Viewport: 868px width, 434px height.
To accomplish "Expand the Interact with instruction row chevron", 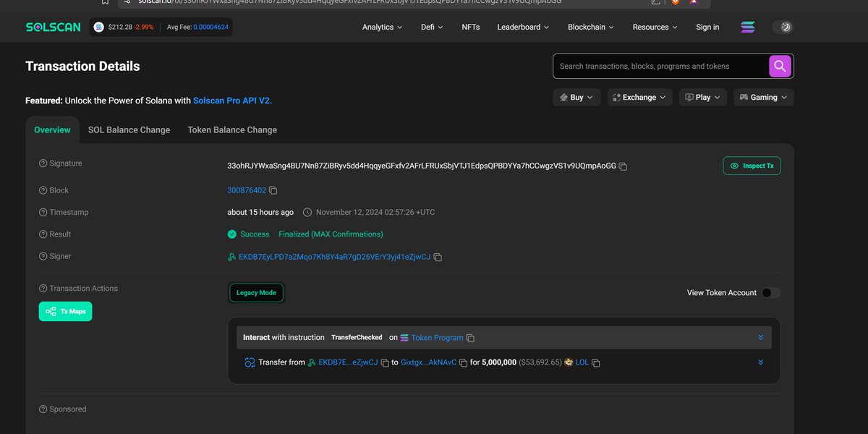I will click(761, 338).
